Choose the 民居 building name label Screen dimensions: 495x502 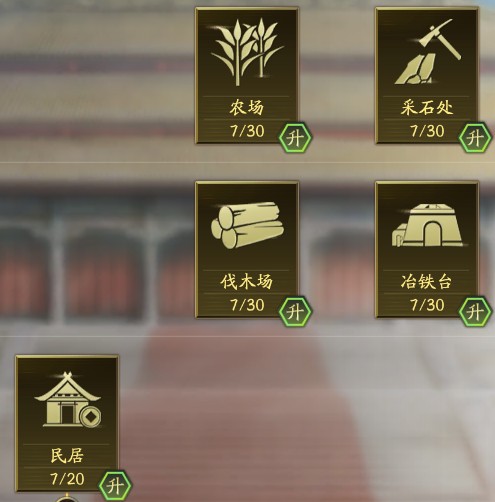tap(67, 456)
